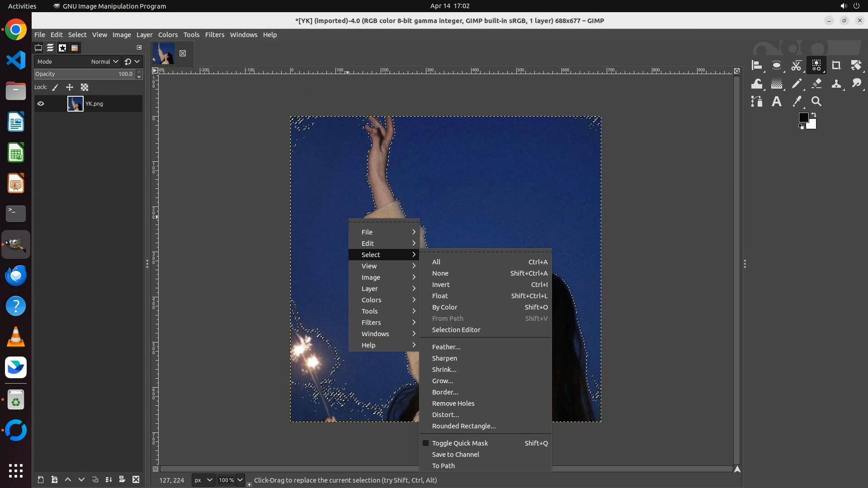Hide the YK.png layer visibility eye

point(41,104)
